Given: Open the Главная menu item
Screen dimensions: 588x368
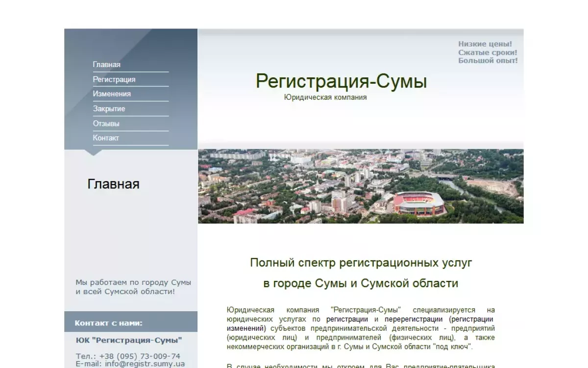Looking at the screenshot, I should pyautogui.click(x=107, y=65).
